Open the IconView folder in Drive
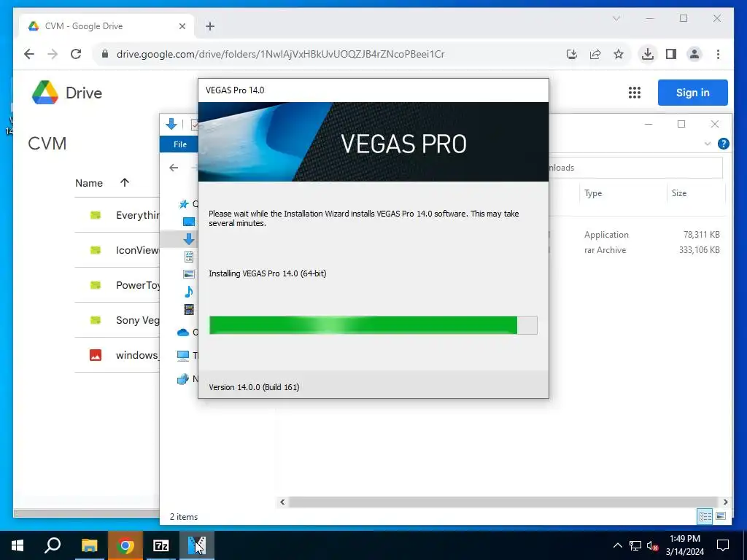This screenshot has width=747, height=560. click(x=117, y=250)
